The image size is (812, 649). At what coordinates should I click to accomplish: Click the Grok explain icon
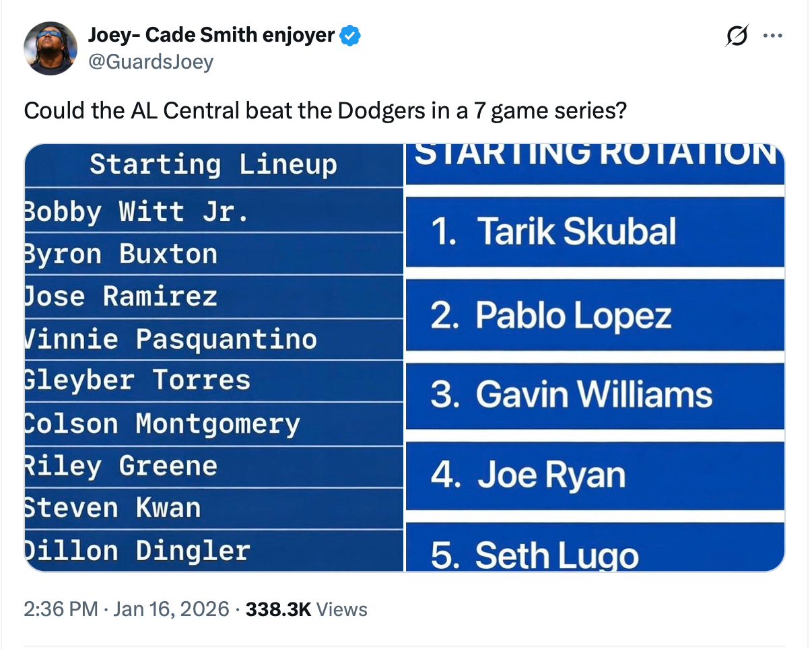736,36
